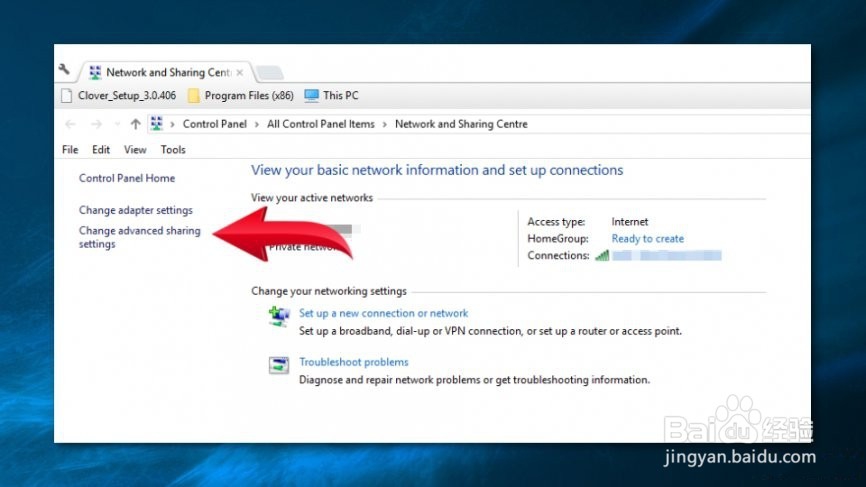
Task: Open the Clover_Setup_3.0.406 bookmark
Action: (x=119, y=96)
